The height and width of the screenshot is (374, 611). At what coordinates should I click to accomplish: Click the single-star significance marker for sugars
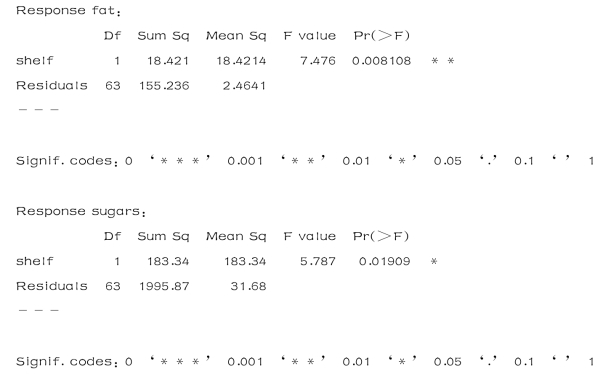434,262
